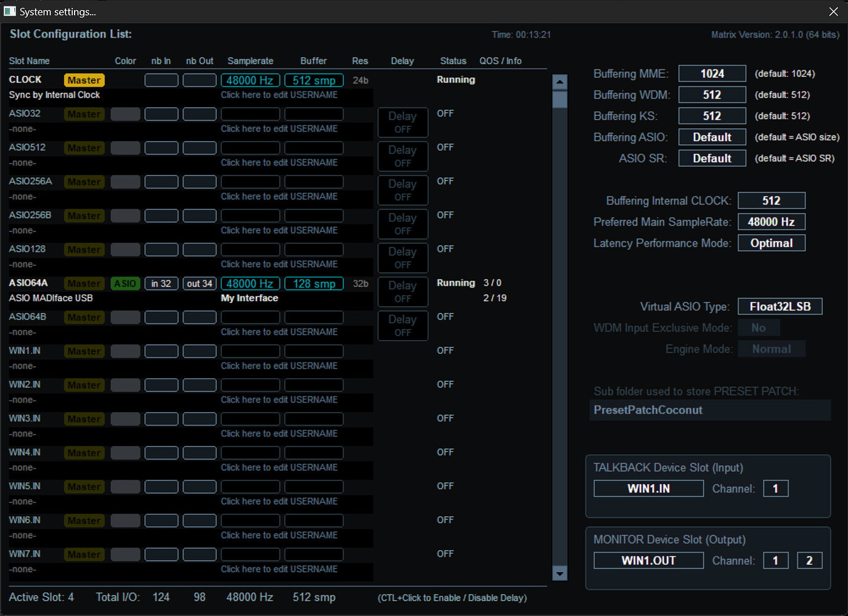Click the Master badge on CLOCK slot
The width and height of the screenshot is (848, 616).
coord(84,79)
